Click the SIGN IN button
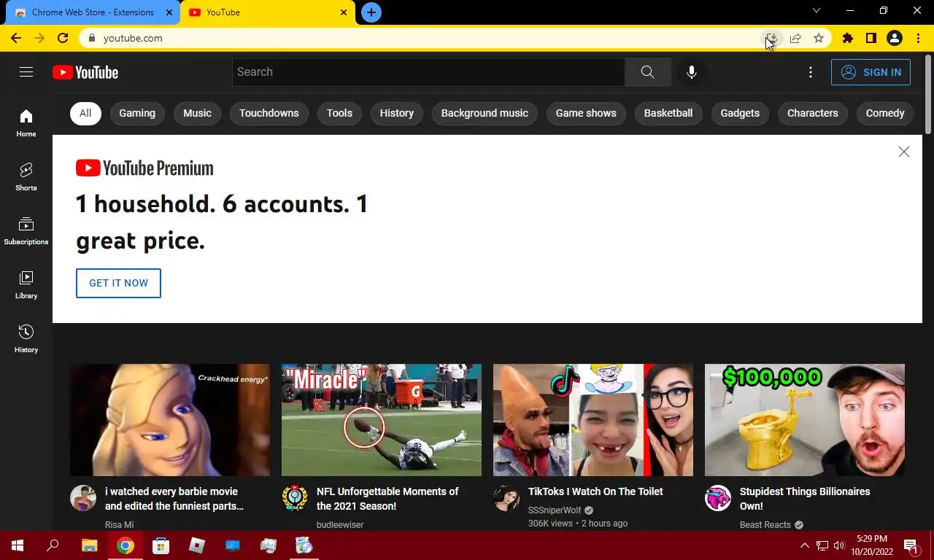The image size is (934, 560). coord(871,72)
